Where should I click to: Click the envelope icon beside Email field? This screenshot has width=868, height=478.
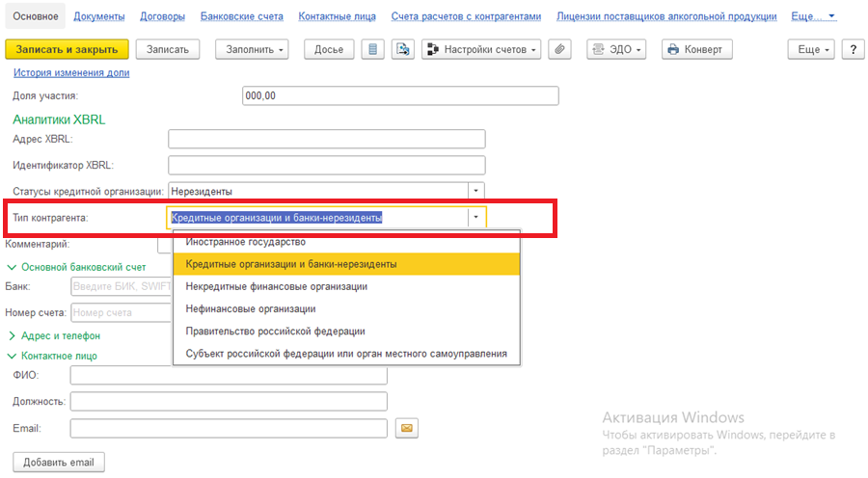click(406, 428)
